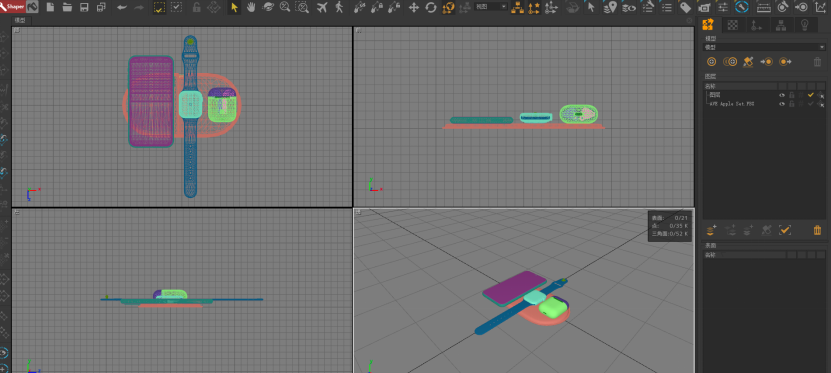
Task: Click the add layer stack button
Action: [711, 230]
